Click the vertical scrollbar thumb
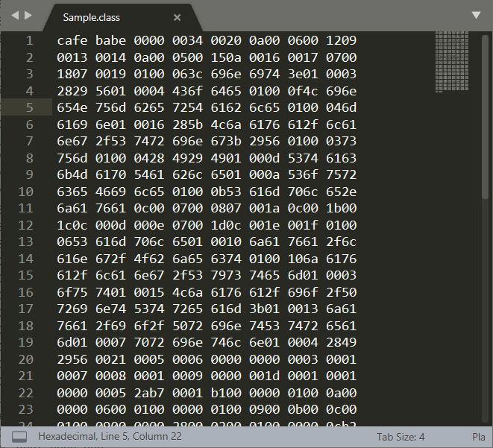Screen dimensions: 493x448 click(485, 117)
